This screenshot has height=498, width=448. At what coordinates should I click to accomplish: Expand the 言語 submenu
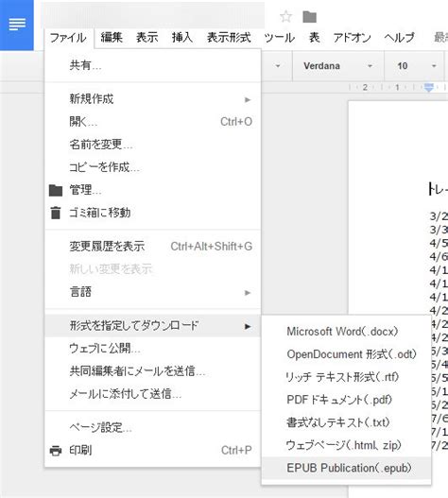point(153,292)
